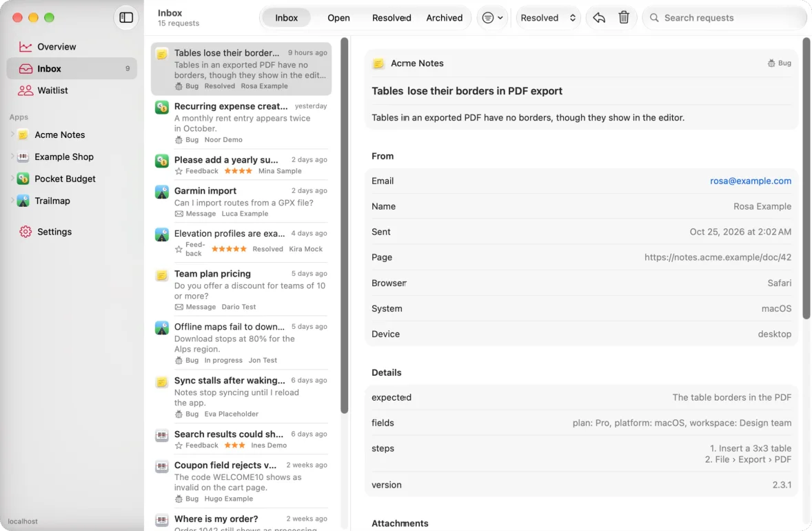Open the Coupon field rejects request
Screen dimensions: 812x531
click(x=241, y=481)
